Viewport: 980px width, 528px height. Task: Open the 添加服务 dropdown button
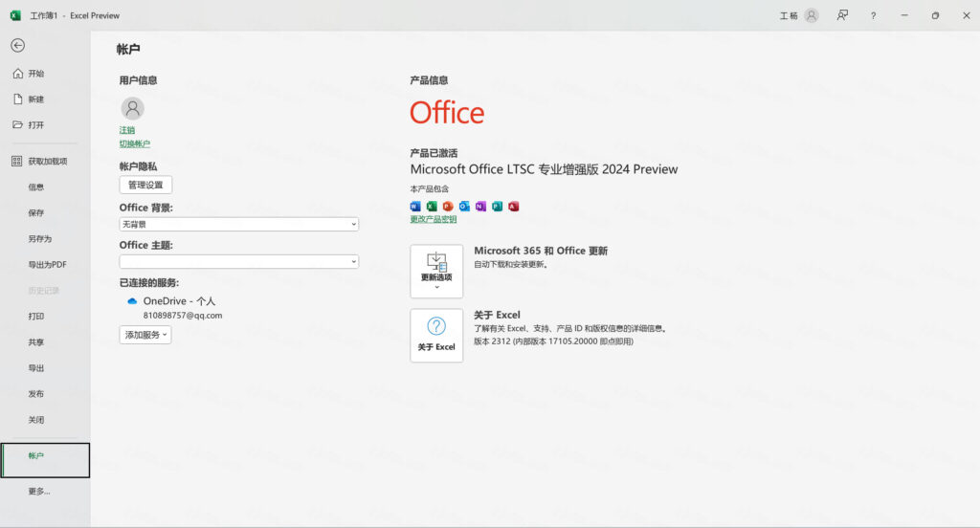pos(145,335)
